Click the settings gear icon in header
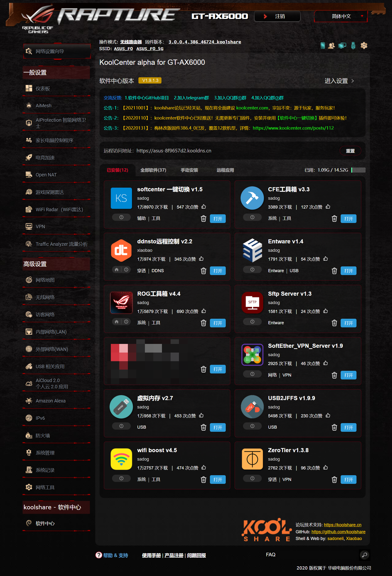Viewport: 392px width, 576px height. [364, 45]
